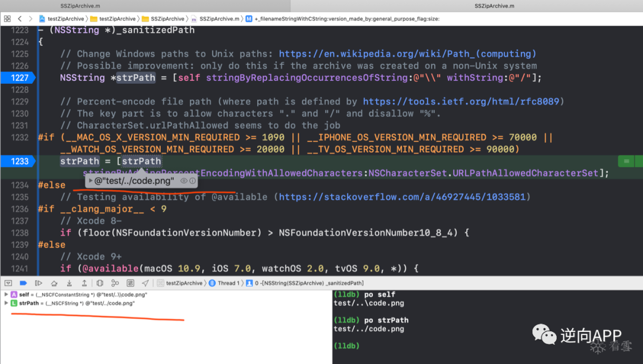Show info for strPath tooltip value
The image size is (643, 364).
coord(192,181)
